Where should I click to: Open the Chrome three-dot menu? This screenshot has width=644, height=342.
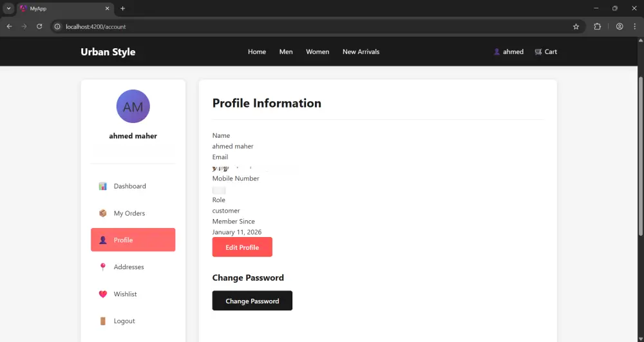coord(634,26)
